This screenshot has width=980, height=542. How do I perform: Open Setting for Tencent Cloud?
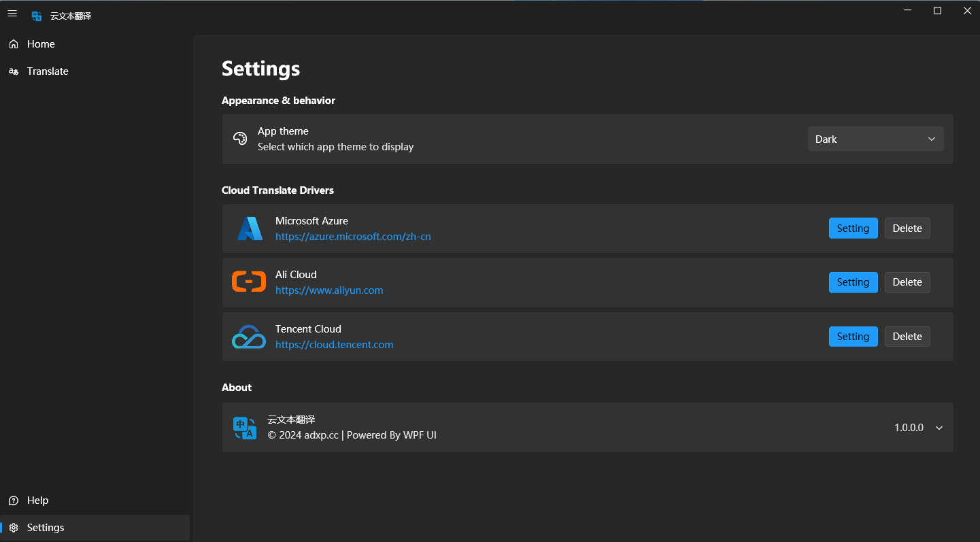tap(853, 337)
